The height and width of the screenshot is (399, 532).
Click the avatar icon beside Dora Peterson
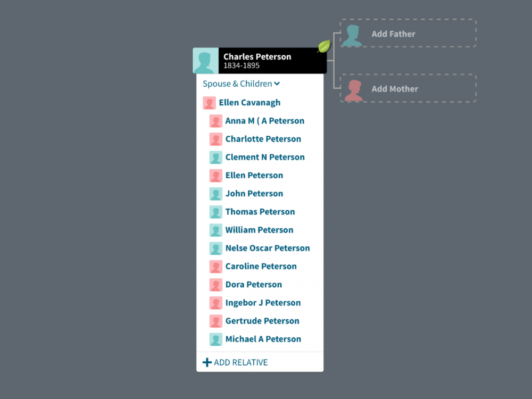(215, 285)
